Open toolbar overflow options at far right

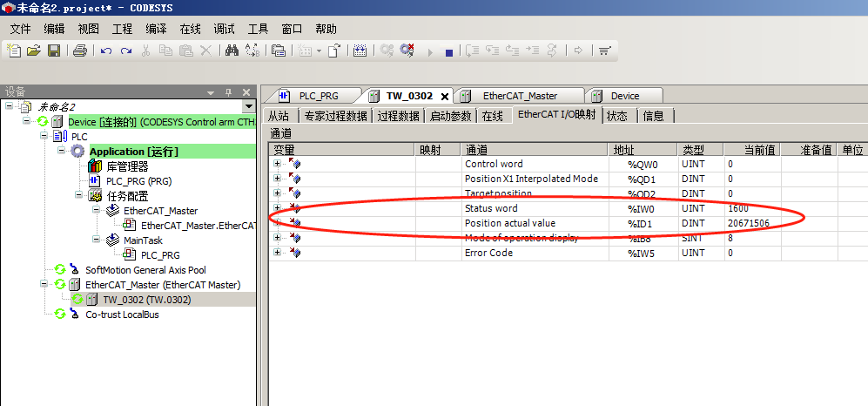click(x=604, y=51)
